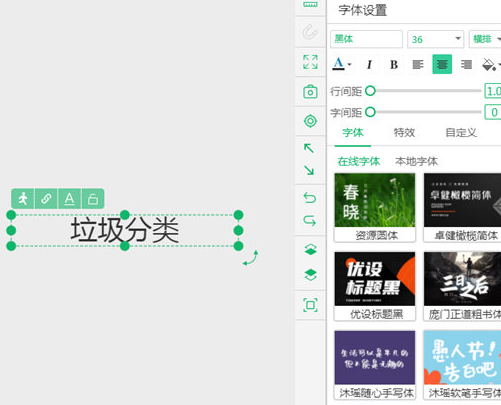
Task: Select the 在线字体 online fonts list
Action: click(359, 161)
